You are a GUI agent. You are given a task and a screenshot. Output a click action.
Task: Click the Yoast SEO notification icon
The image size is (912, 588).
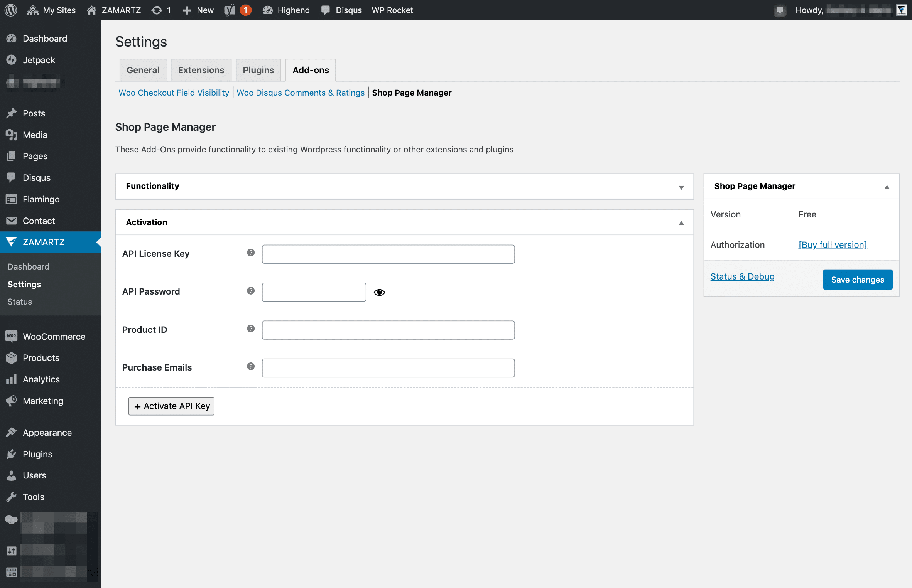pyautogui.click(x=237, y=10)
